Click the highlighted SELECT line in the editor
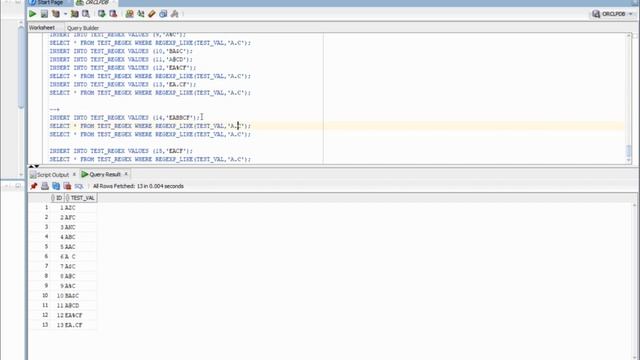This screenshot has height=360, width=640. tap(150, 126)
